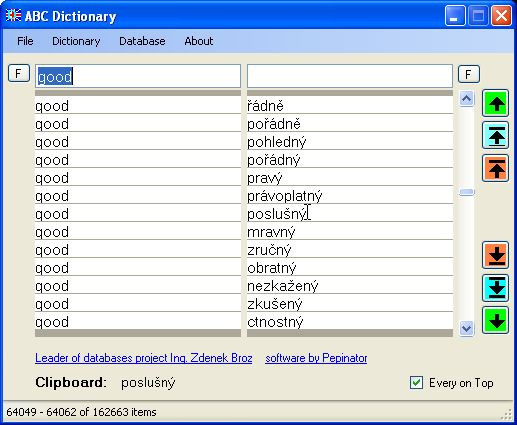Select the translation právoplatný

[350, 196]
